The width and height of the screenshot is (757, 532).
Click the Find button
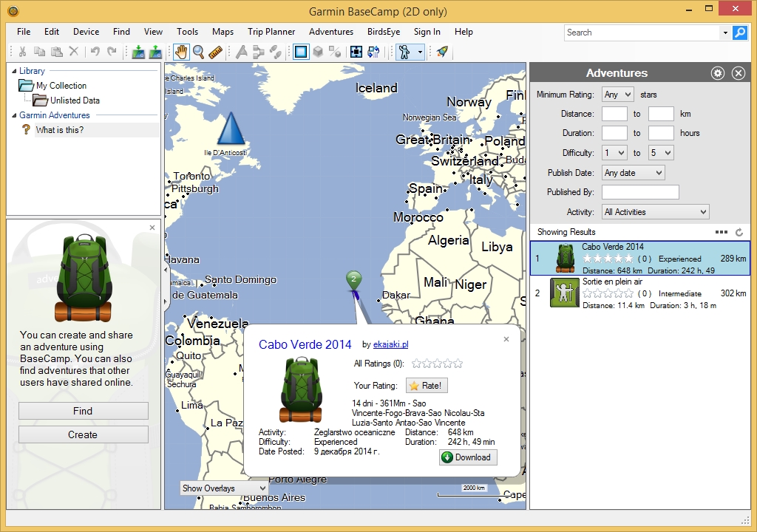[x=83, y=411]
